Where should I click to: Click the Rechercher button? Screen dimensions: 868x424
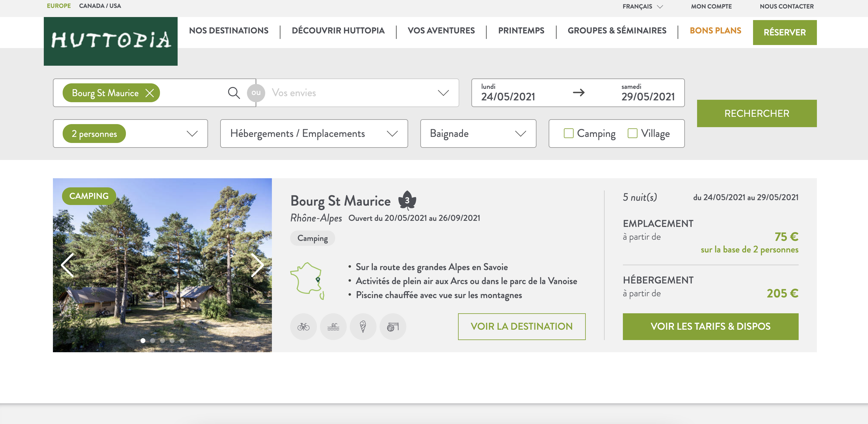757,113
